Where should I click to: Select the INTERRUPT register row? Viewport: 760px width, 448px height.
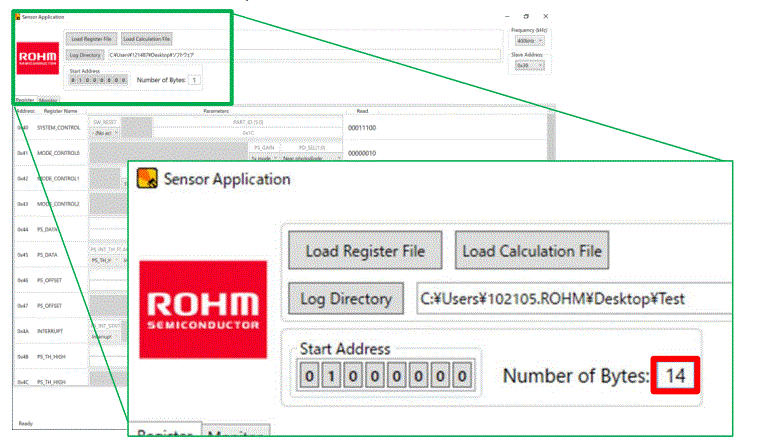coord(50,331)
